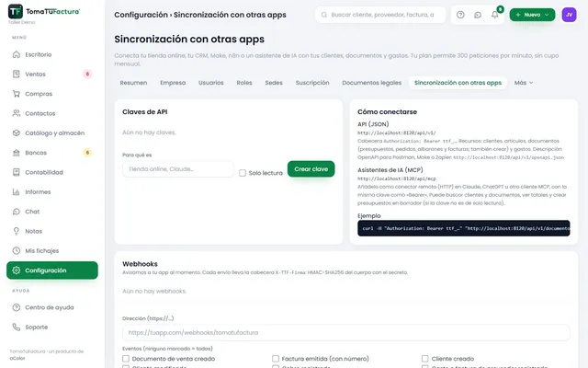Click Contabilidad label in the sidebar
The image size is (588, 368).
click(44, 172)
